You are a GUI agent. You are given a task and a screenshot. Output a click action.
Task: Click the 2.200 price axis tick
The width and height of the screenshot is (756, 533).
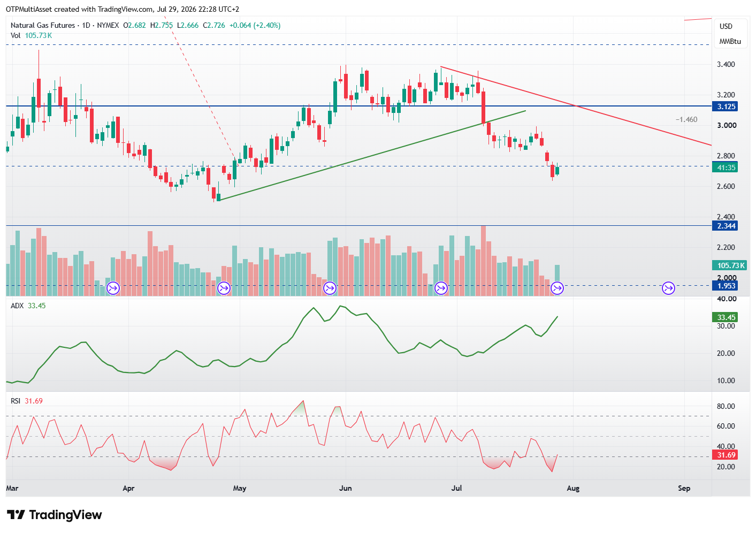click(x=726, y=247)
